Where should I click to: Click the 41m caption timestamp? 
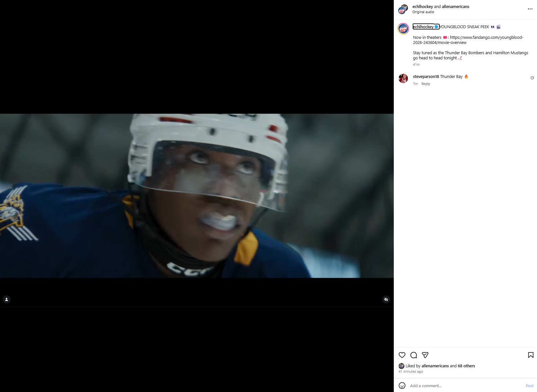coord(416,64)
